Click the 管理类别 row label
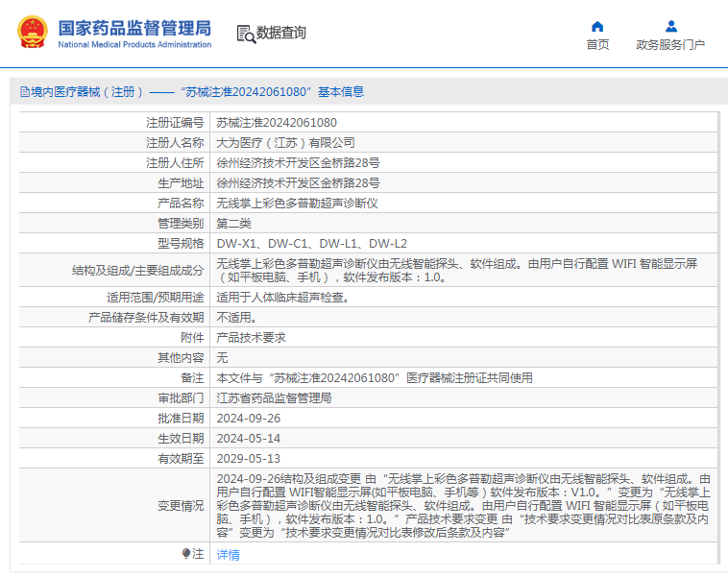The height and width of the screenshot is (577, 728). 181,224
